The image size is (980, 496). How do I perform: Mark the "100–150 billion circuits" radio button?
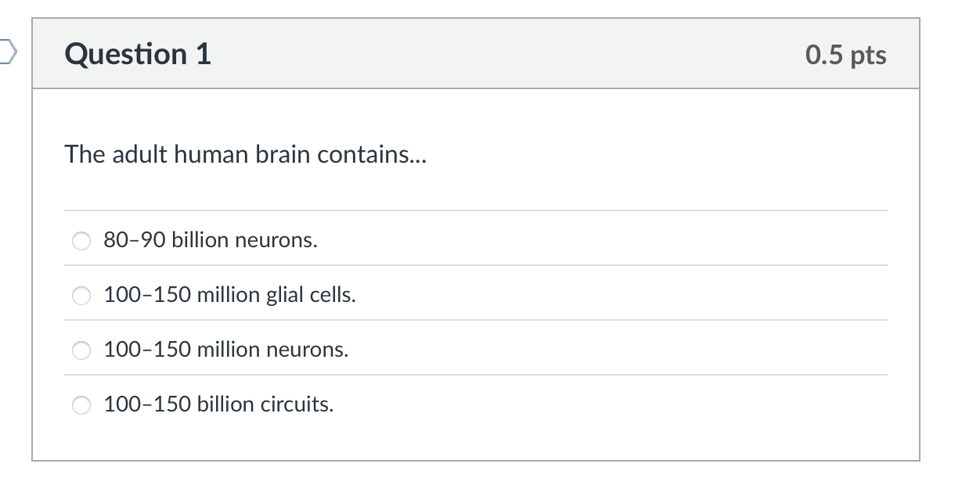82,405
